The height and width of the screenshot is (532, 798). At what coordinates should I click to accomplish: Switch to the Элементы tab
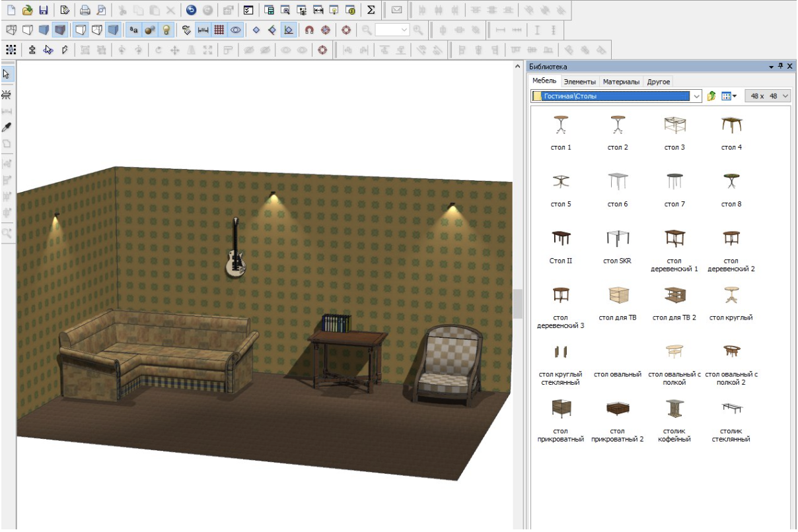point(579,82)
